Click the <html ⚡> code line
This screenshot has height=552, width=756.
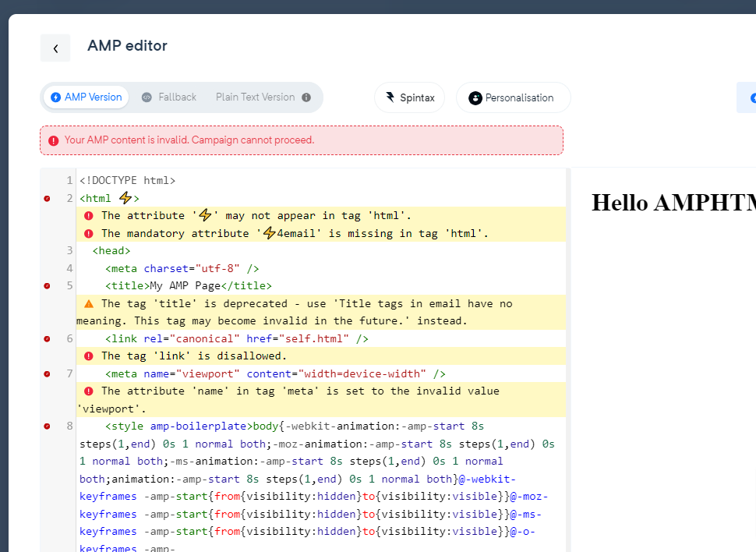tap(109, 198)
